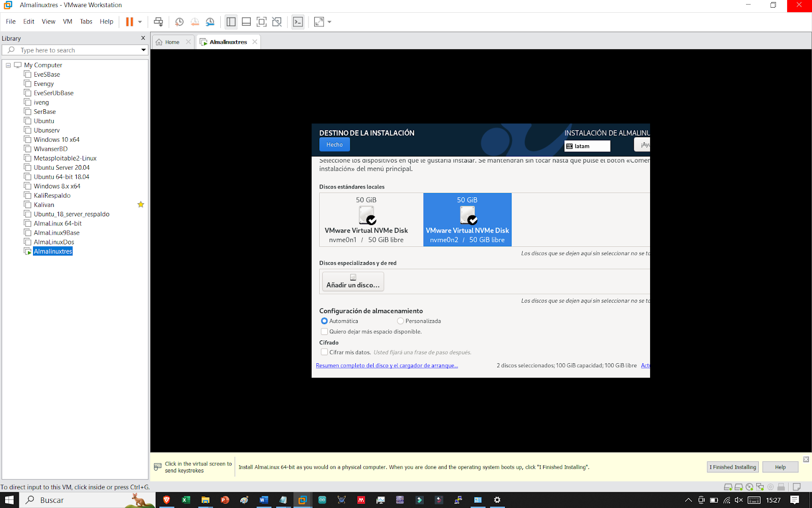Open the Help menu
812x508 pixels.
[x=107, y=21]
